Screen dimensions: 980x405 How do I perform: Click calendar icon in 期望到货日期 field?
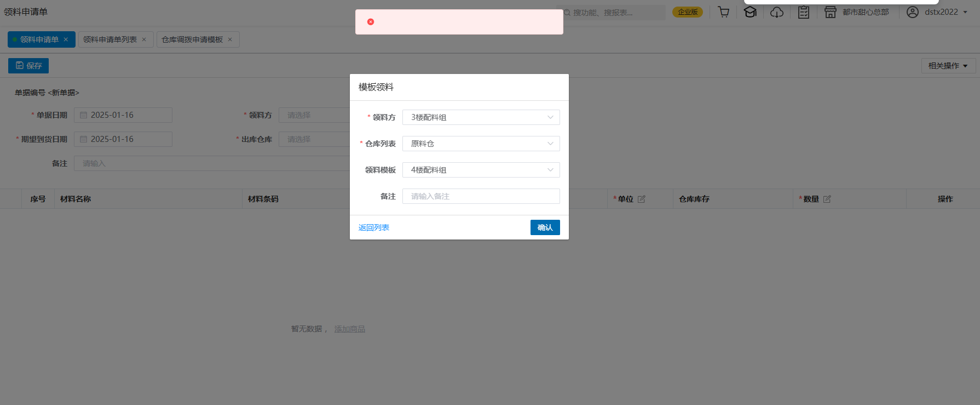pos(84,139)
